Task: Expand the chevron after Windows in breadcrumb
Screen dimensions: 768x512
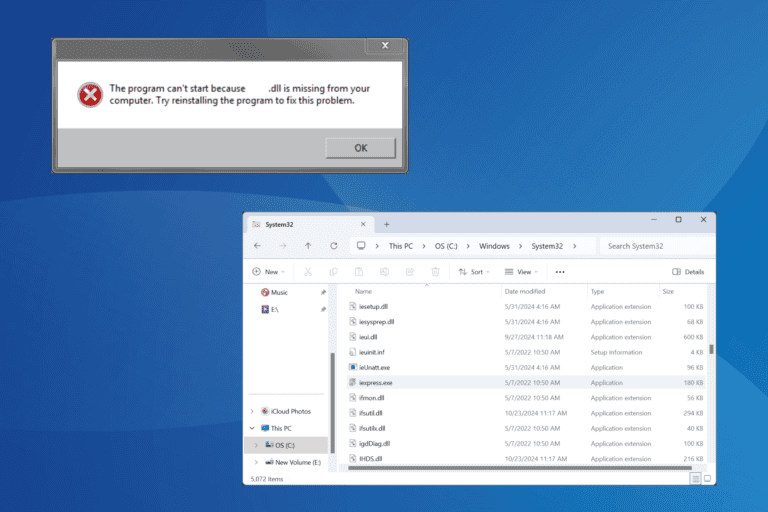Action: tap(520, 246)
